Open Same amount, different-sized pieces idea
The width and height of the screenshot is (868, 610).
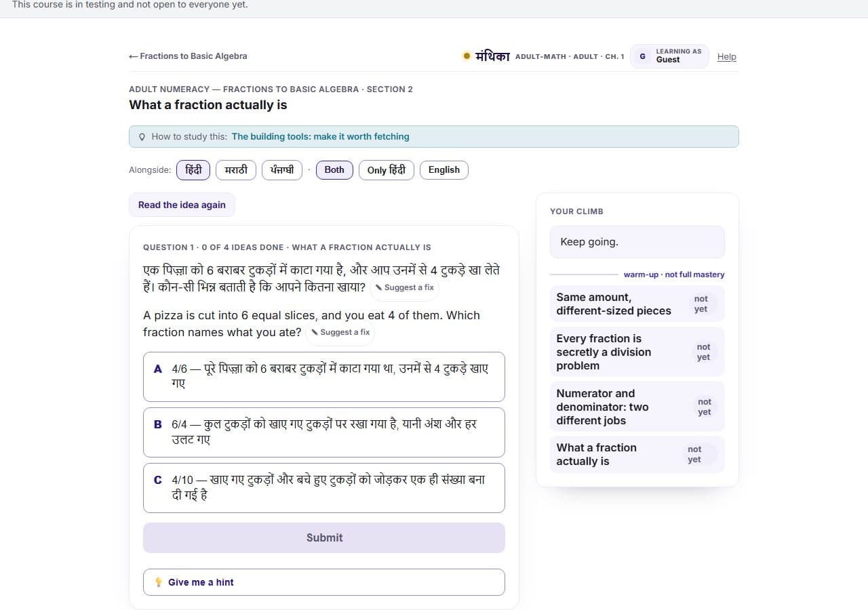pos(637,304)
